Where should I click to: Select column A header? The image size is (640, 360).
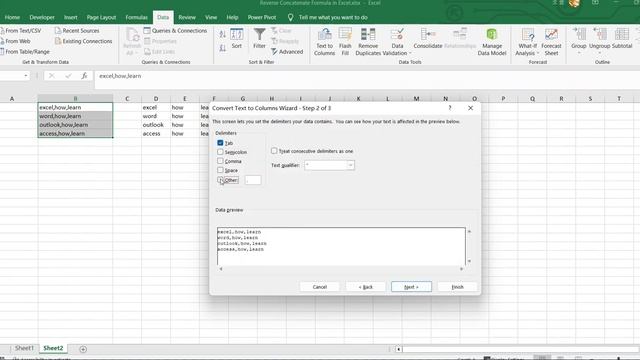12,99
